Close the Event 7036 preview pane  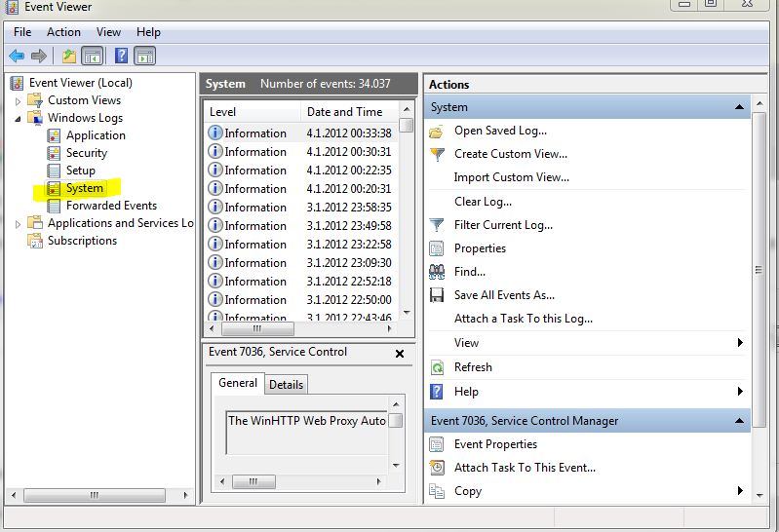[399, 354]
